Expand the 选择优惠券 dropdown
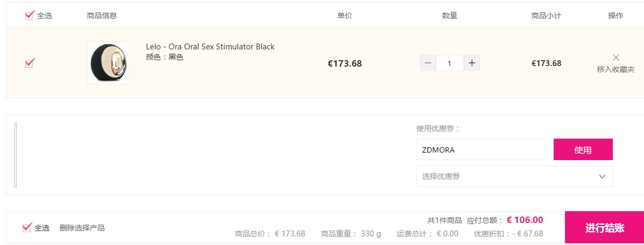The image size is (644, 245). 514,176
